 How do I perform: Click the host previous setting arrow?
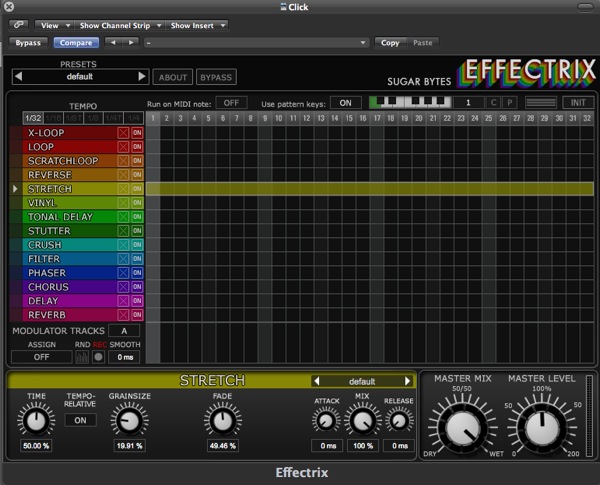[113, 42]
